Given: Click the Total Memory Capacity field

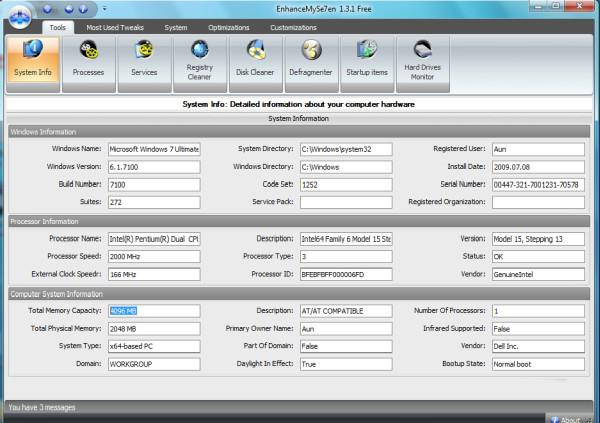Looking at the screenshot, I should point(153,311).
